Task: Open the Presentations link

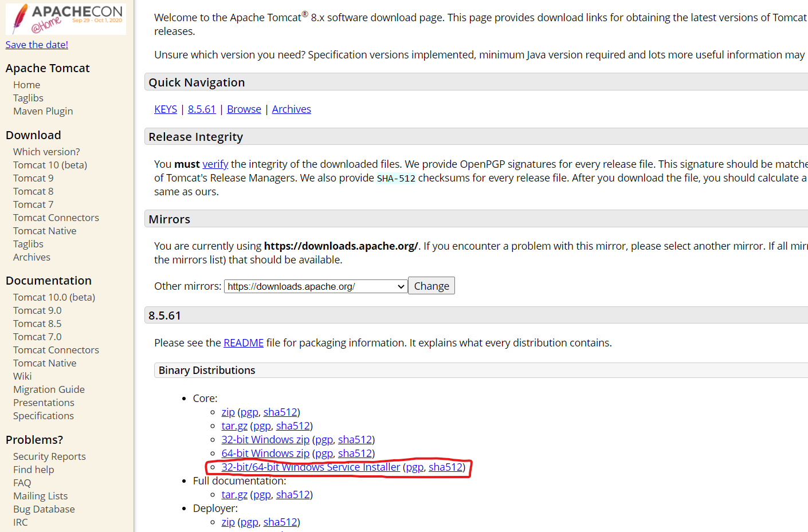Action: 44,403
